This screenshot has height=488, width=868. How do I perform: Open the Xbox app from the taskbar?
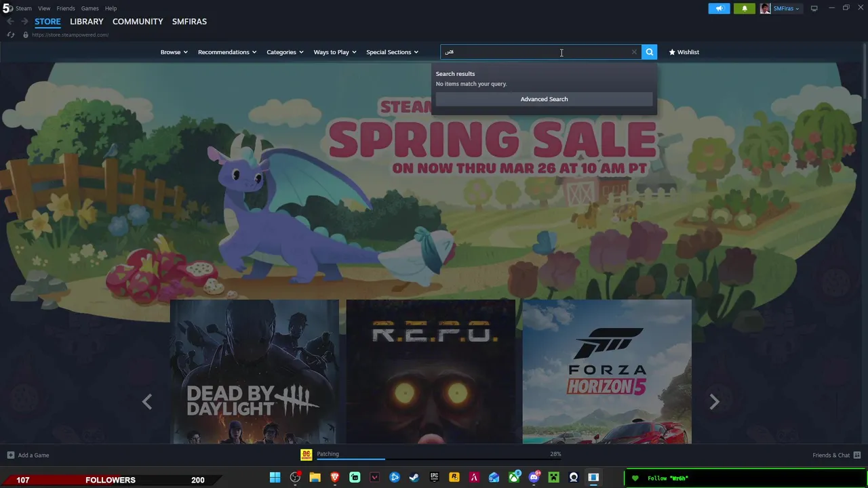514,478
